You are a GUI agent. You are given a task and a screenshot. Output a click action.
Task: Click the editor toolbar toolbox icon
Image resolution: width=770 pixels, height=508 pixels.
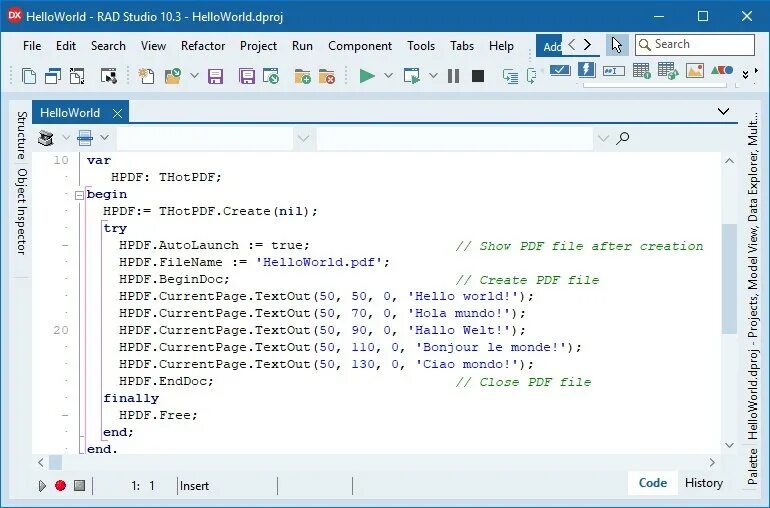point(46,138)
